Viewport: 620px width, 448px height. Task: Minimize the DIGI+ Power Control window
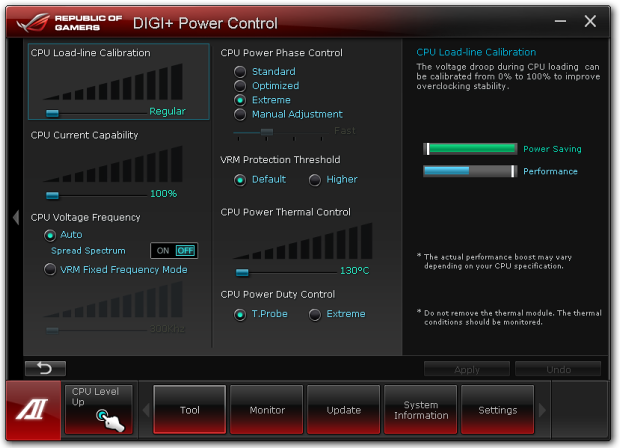[560, 21]
